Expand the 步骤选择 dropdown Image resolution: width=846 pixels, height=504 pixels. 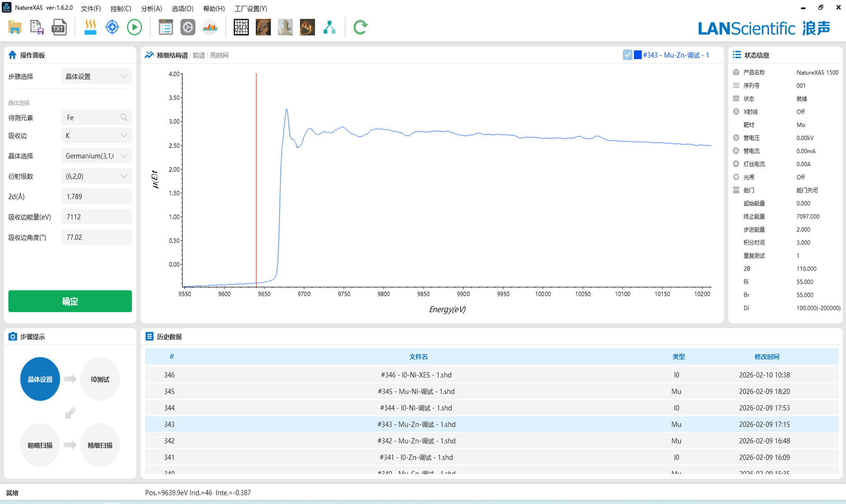pyautogui.click(x=96, y=76)
